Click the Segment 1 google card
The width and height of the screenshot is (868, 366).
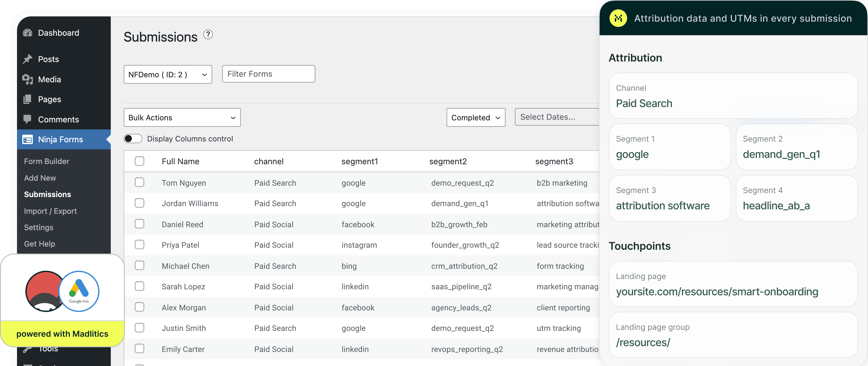point(670,147)
